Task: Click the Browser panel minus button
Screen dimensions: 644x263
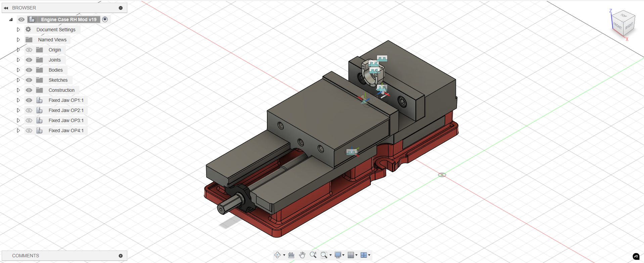Action: (121, 8)
